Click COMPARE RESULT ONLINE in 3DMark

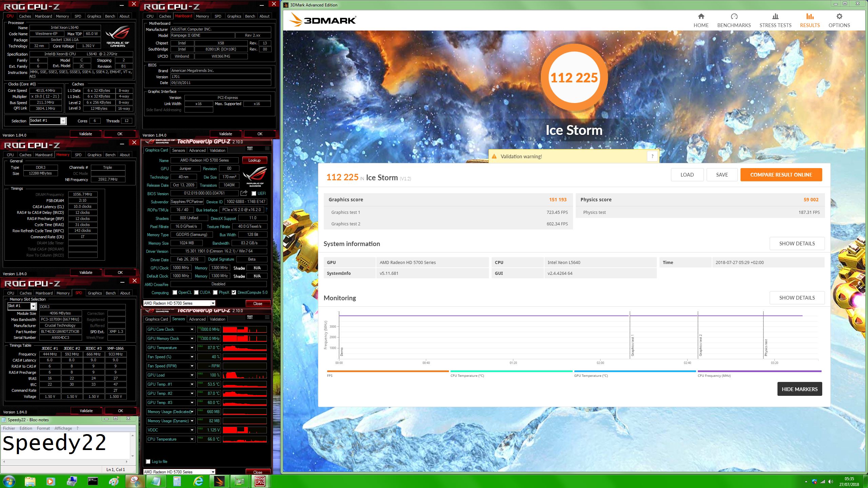pyautogui.click(x=781, y=175)
